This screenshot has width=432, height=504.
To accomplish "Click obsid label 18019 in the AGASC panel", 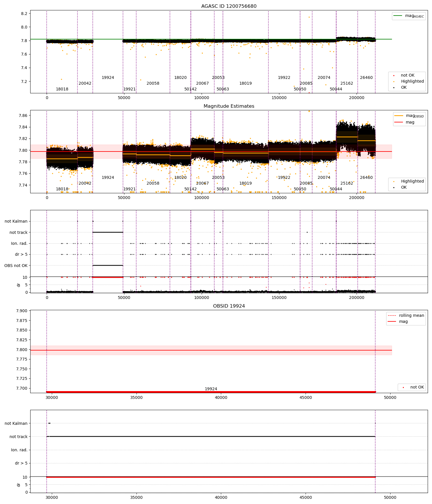I will [245, 84].
